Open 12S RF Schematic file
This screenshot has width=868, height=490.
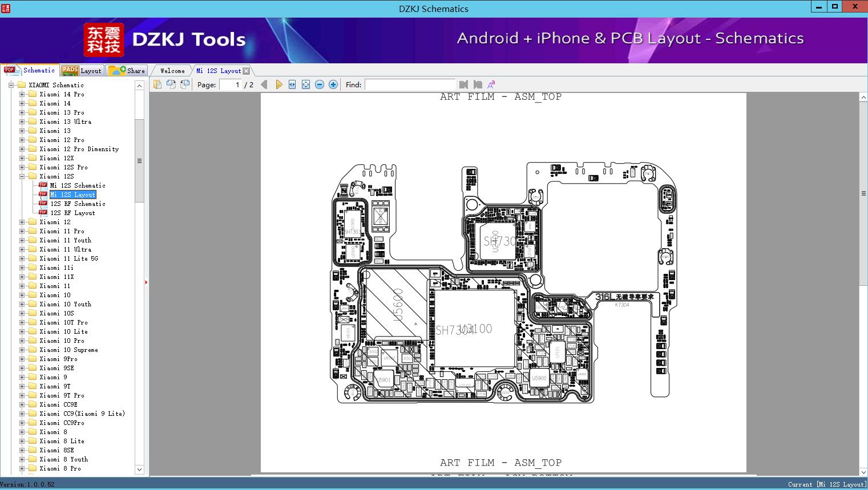point(78,204)
